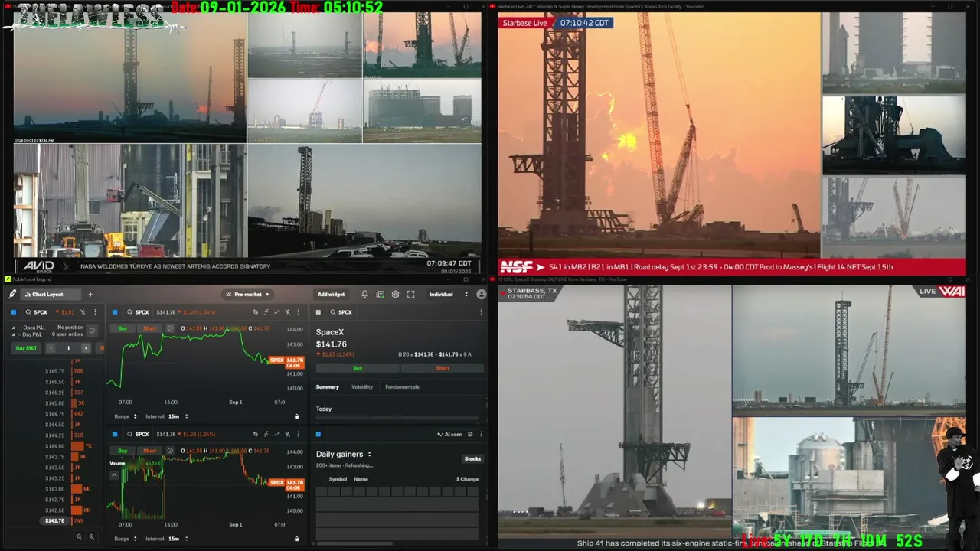Click the cancel orders circle-slash icon in ladder
The width and height of the screenshot is (980, 551).
pyautogui.click(x=93, y=331)
